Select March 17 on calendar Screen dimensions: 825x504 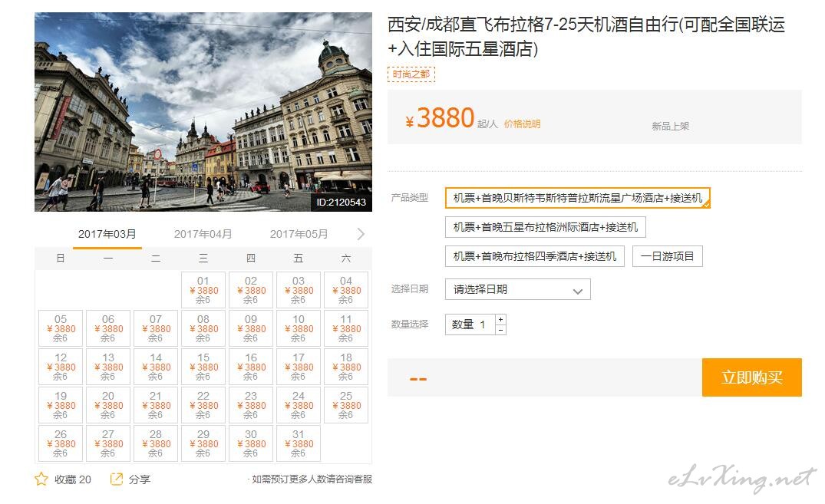(299, 367)
